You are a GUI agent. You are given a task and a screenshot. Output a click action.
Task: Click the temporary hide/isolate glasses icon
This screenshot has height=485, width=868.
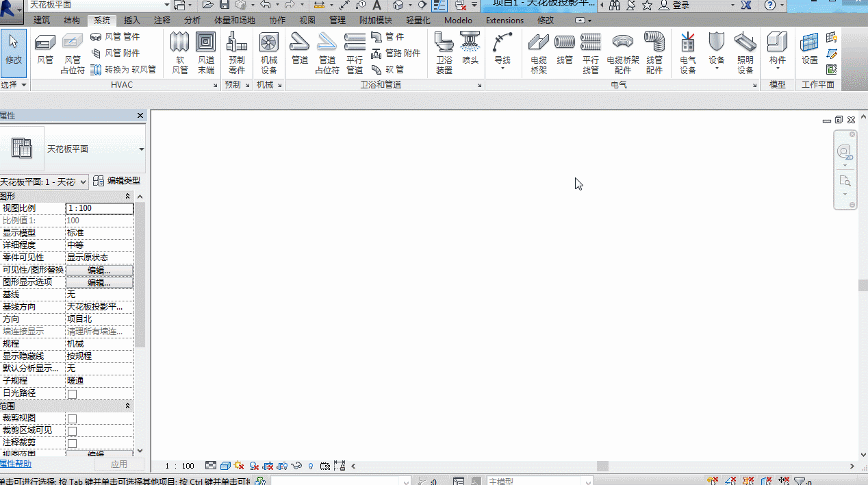(296, 466)
